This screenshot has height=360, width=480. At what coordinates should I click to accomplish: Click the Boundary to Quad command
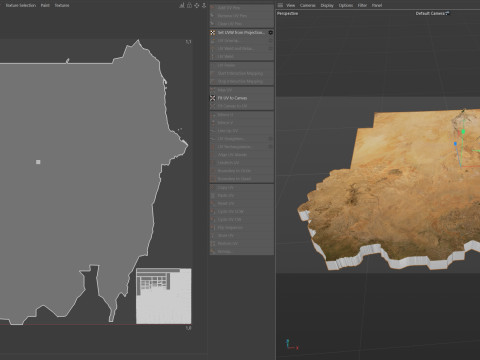point(242,179)
